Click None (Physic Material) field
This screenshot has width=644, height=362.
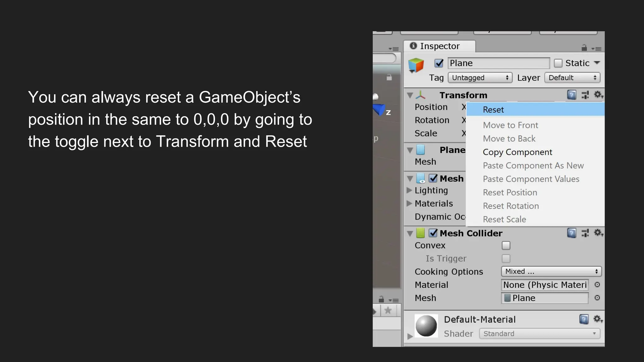pos(545,285)
